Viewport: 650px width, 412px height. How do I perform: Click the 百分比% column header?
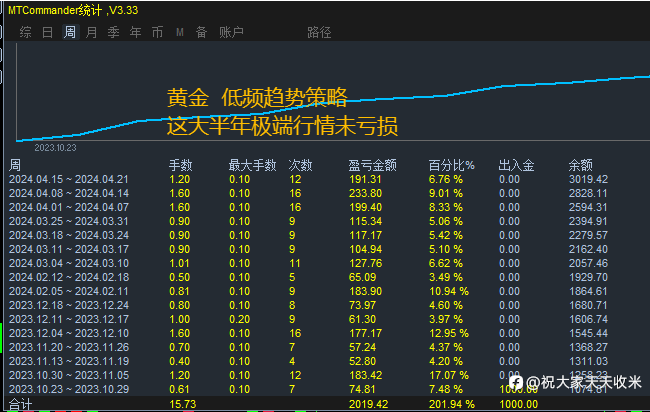point(451,165)
